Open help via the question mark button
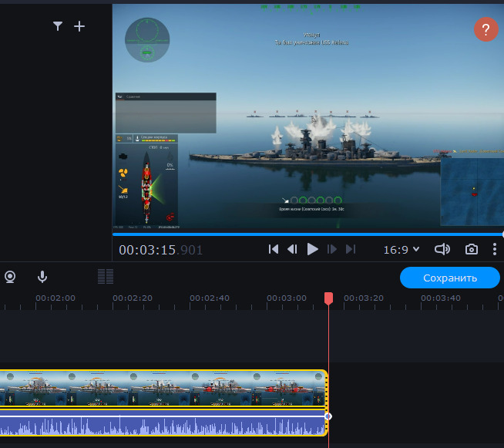 click(485, 31)
